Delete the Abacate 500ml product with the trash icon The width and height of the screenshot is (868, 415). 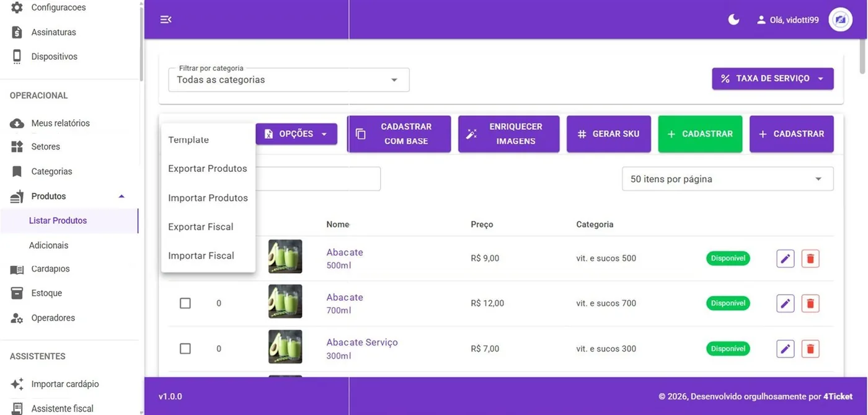point(810,258)
